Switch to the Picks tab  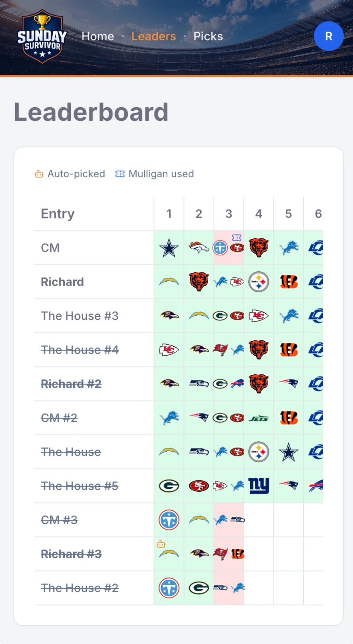pos(208,36)
